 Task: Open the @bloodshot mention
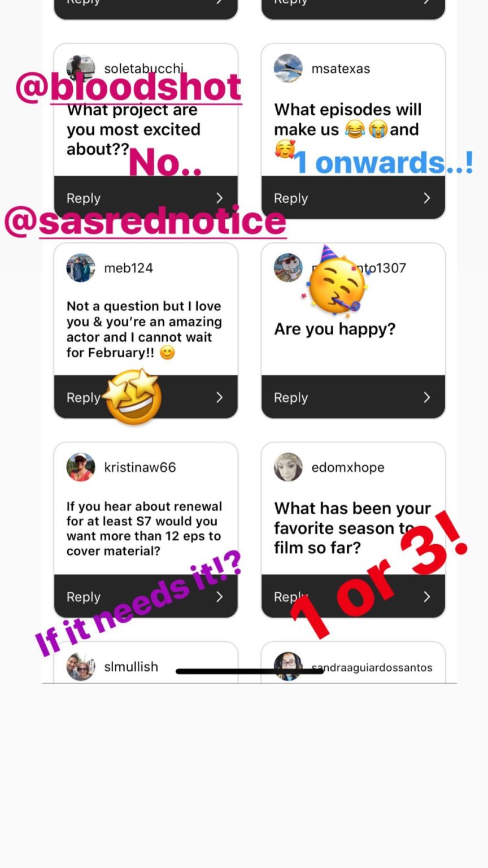pyautogui.click(x=129, y=88)
